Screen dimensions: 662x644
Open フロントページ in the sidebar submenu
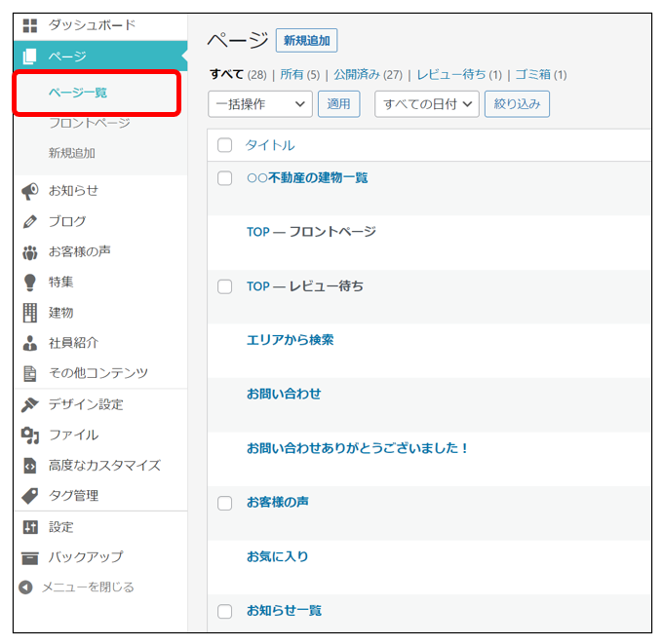(x=89, y=124)
